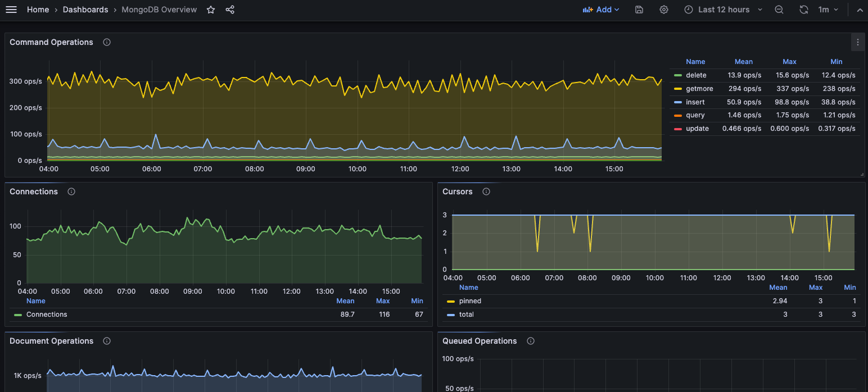Save the dashboard with disk icon
868x392 pixels.
639,10
